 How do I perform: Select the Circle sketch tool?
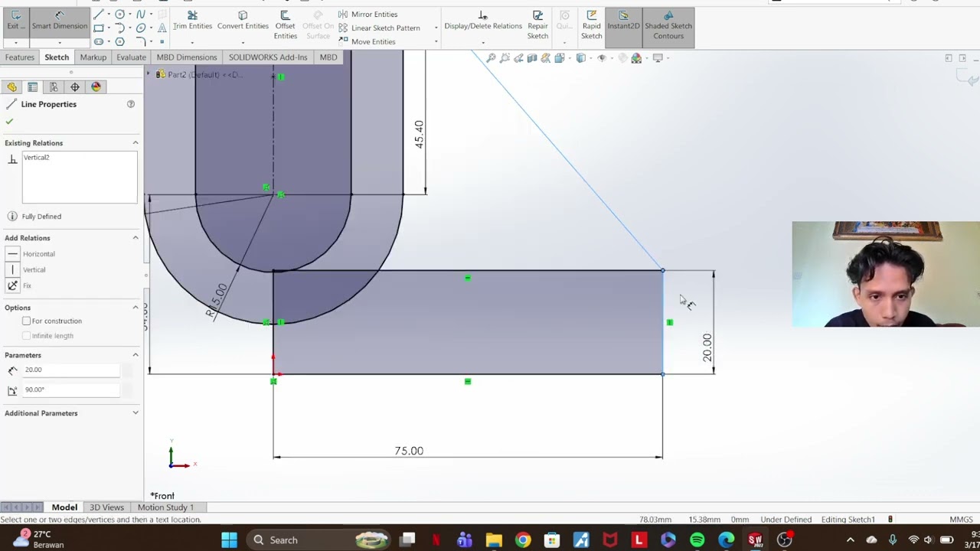point(120,15)
